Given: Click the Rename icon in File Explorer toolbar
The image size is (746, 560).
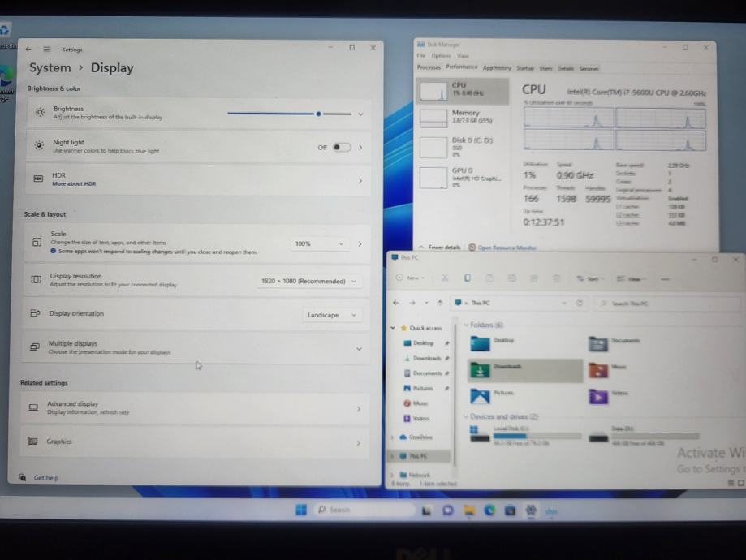Looking at the screenshot, I should [x=512, y=278].
